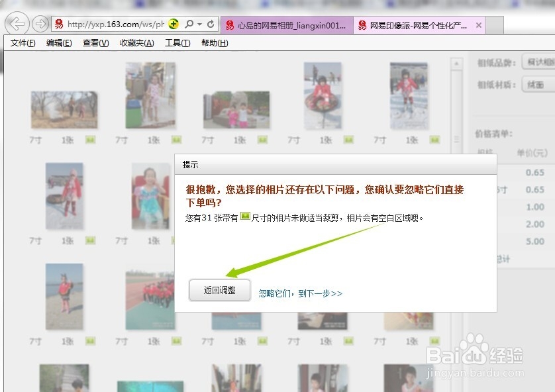Select the orchard trees landscape photo thumbnail
Screen dimensions: 555x392
pyautogui.click(x=64, y=110)
